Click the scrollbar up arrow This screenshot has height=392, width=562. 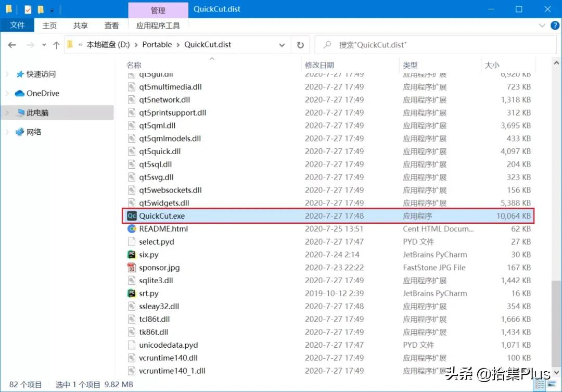(x=556, y=63)
